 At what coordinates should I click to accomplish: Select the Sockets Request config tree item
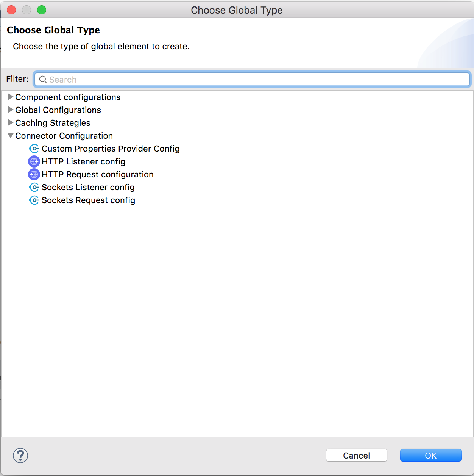tap(89, 200)
